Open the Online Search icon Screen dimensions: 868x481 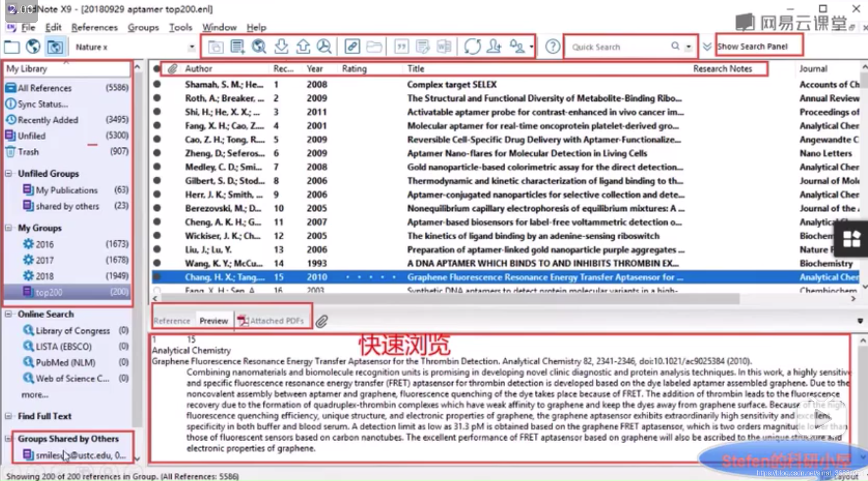tap(259, 46)
